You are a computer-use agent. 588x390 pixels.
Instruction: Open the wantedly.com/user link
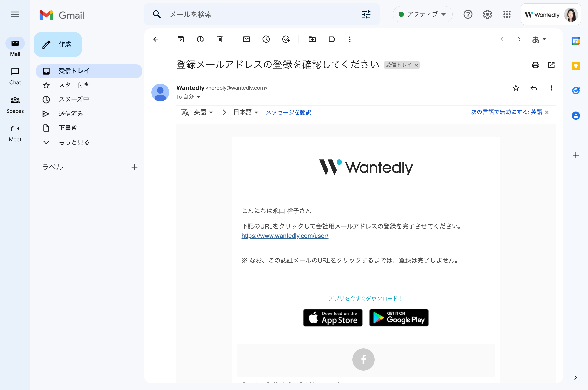(x=285, y=236)
